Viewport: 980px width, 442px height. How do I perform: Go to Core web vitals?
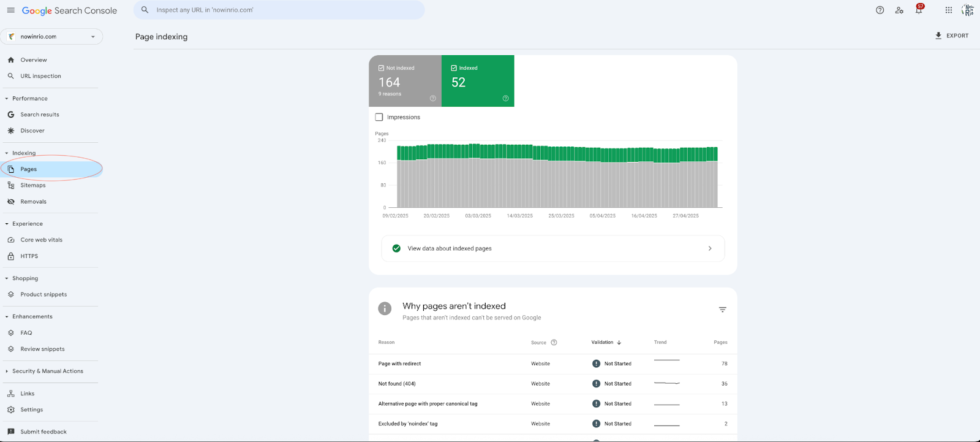(x=41, y=240)
